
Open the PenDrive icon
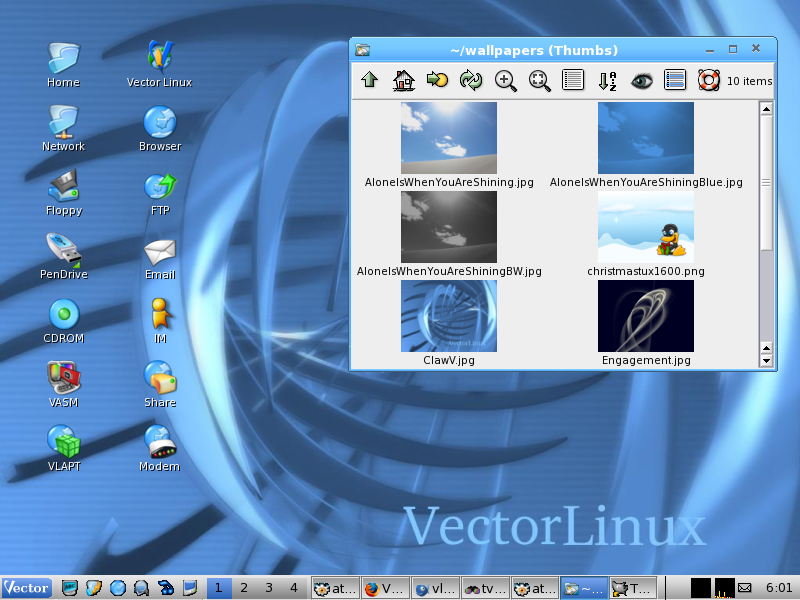[x=62, y=250]
